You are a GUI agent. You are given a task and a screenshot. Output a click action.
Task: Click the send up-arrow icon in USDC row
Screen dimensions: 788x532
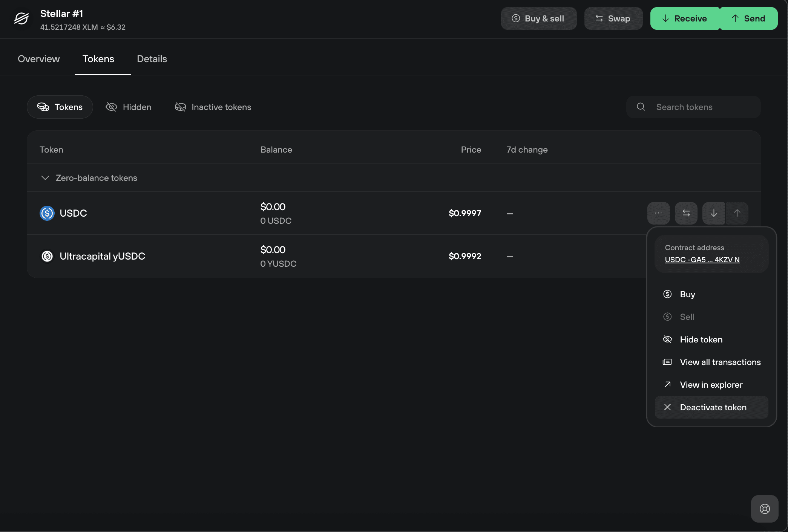[737, 213]
